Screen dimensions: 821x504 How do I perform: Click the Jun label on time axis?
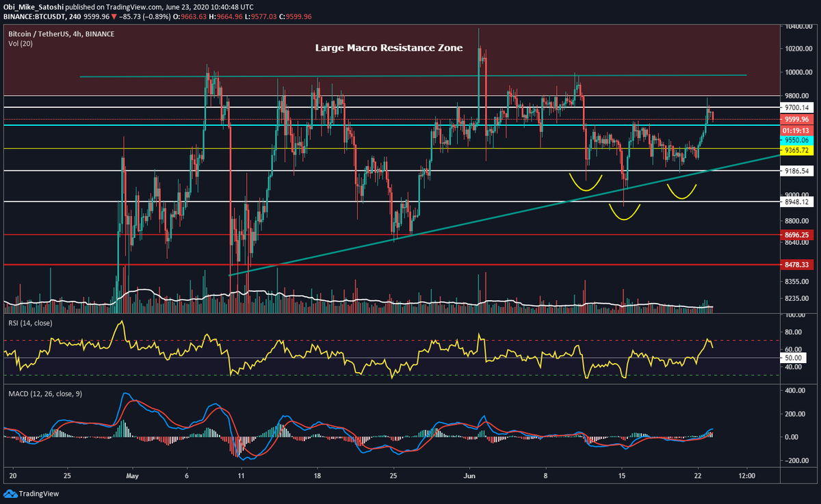tap(469, 475)
